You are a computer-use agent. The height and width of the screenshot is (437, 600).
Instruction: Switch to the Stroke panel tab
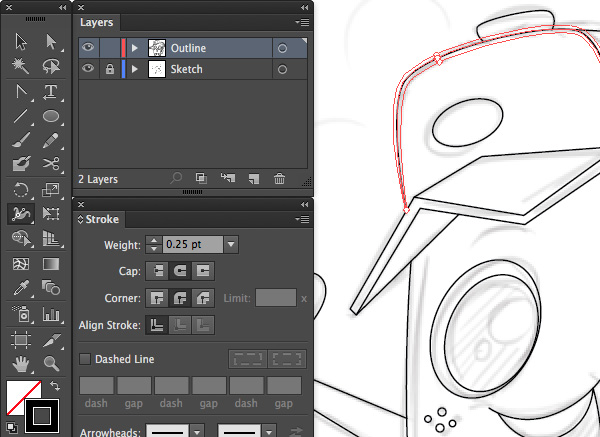click(x=101, y=219)
